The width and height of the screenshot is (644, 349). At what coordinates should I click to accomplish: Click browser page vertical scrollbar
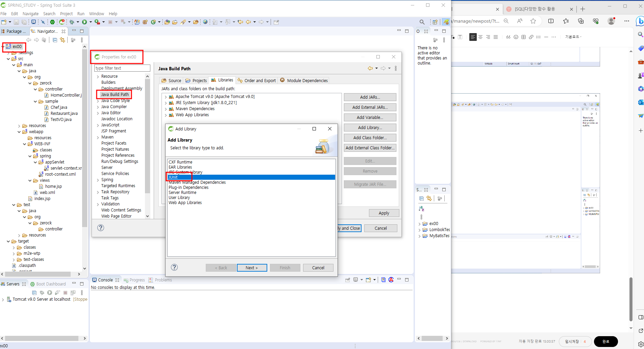631,299
